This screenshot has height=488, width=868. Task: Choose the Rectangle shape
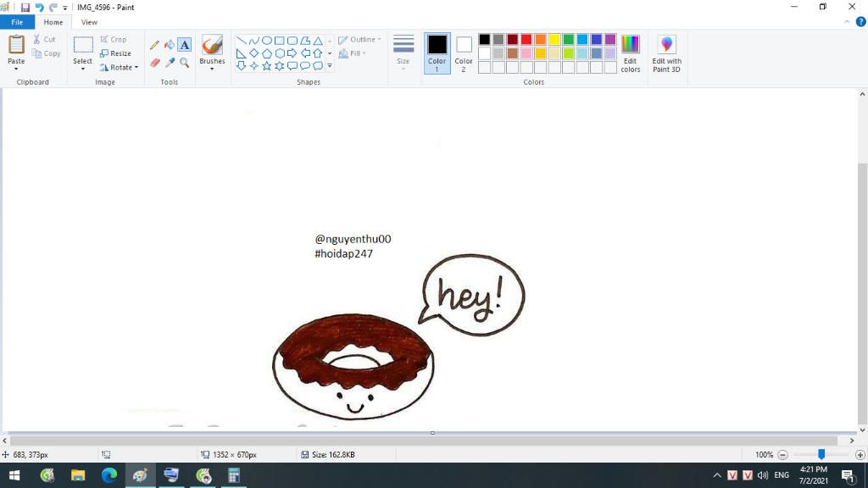[x=280, y=41]
